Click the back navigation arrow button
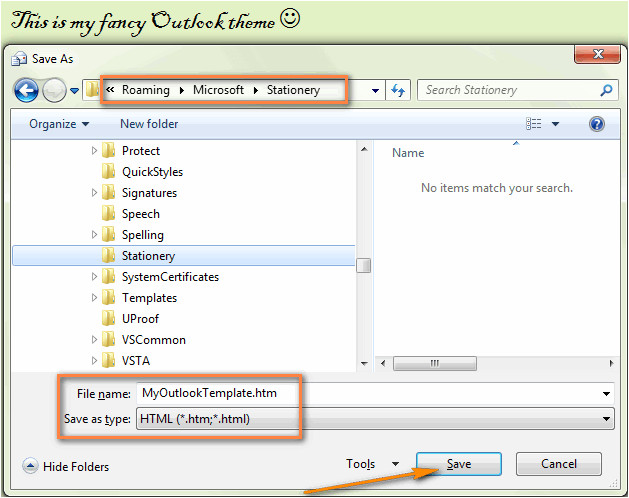Image resolution: width=629 pixels, height=498 pixels. coord(26,91)
